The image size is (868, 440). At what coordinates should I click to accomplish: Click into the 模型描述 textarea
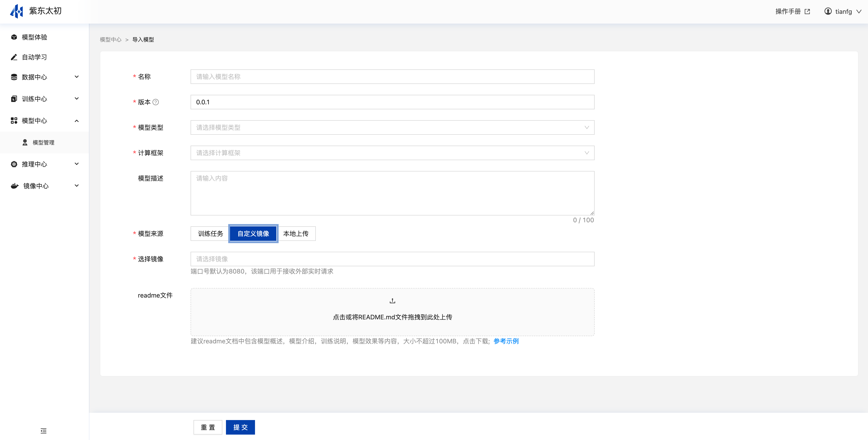pos(392,193)
